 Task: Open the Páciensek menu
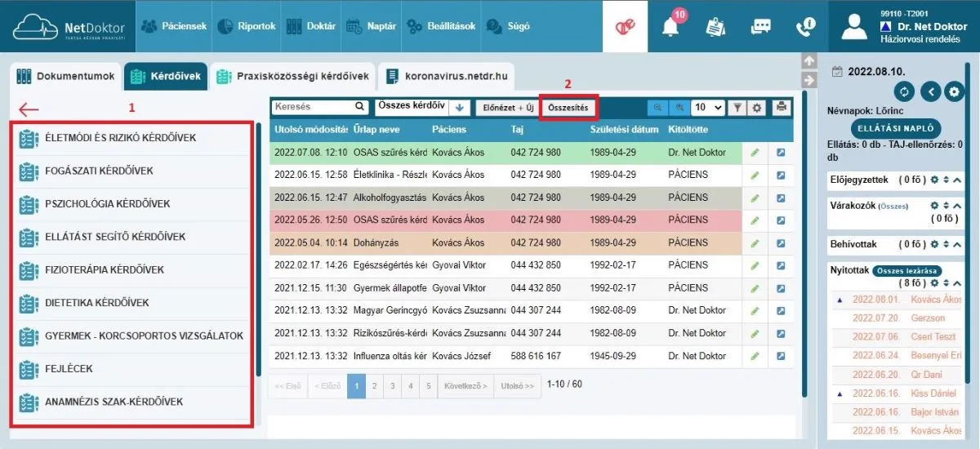(174, 26)
